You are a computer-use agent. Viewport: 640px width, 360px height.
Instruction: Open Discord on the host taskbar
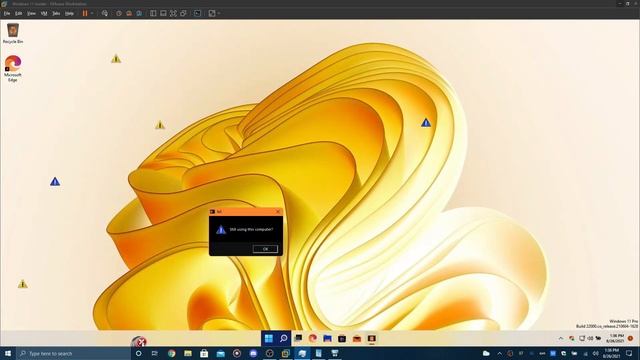(253, 353)
